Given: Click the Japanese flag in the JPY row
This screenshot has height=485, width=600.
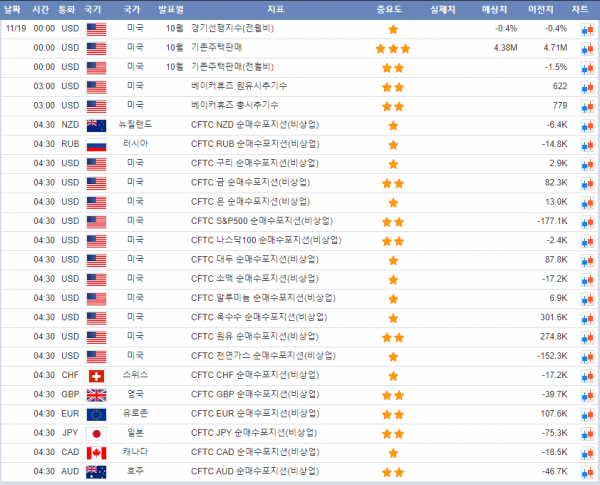Looking at the screenshot, I should click(x=96, y=433).
